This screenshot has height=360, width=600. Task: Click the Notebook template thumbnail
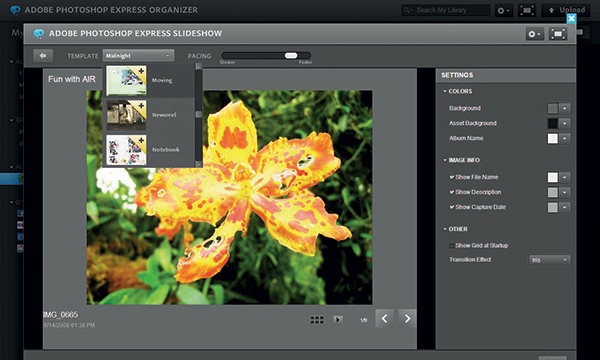tap(126, 150)
